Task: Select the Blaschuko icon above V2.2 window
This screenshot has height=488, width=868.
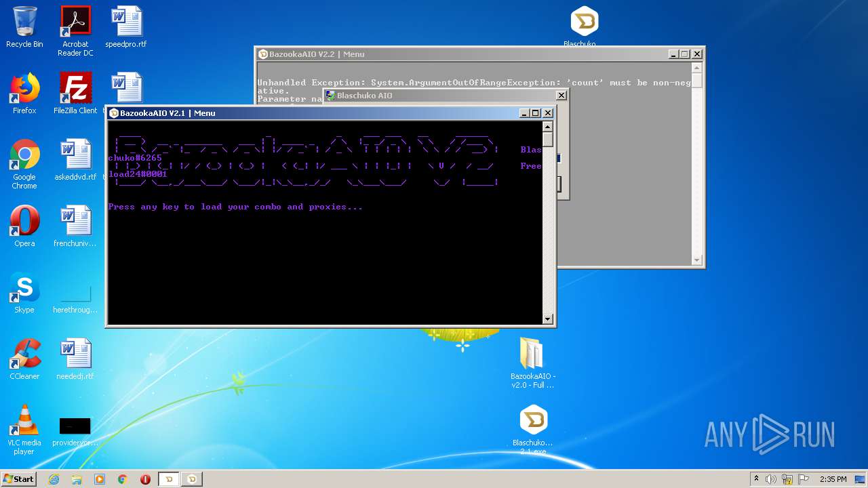Action: pyautogui.click(x=584, y=26)
